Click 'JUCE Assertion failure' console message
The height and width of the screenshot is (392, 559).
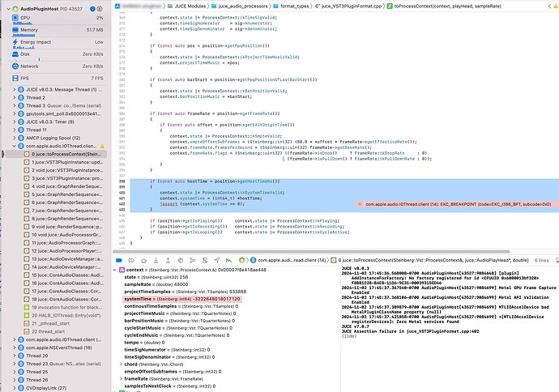tap(410, 331)
